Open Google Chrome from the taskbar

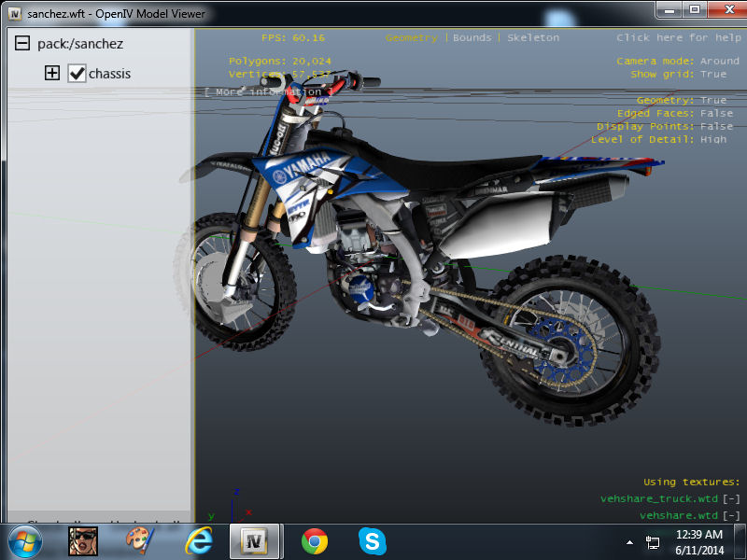coord(315,541)
